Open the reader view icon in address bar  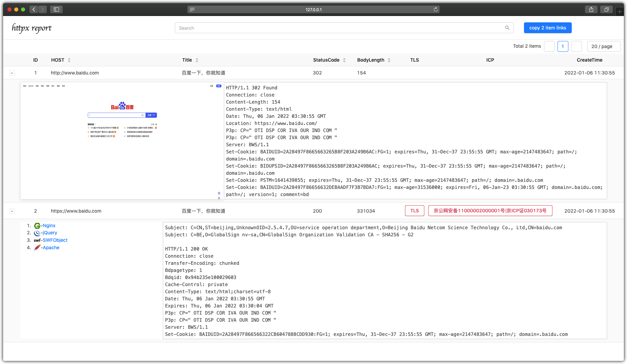point(192,9)
